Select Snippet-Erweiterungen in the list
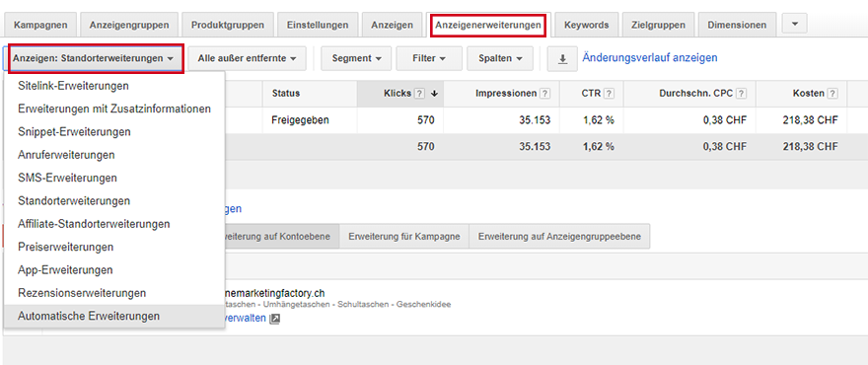This screenshot has width=868, height=365. point(114,132)
